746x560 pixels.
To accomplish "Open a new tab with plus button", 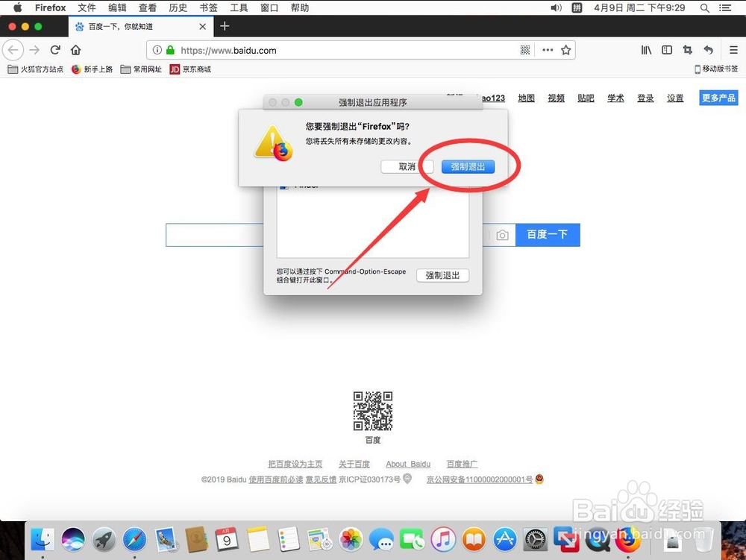I will click(225, 26).
